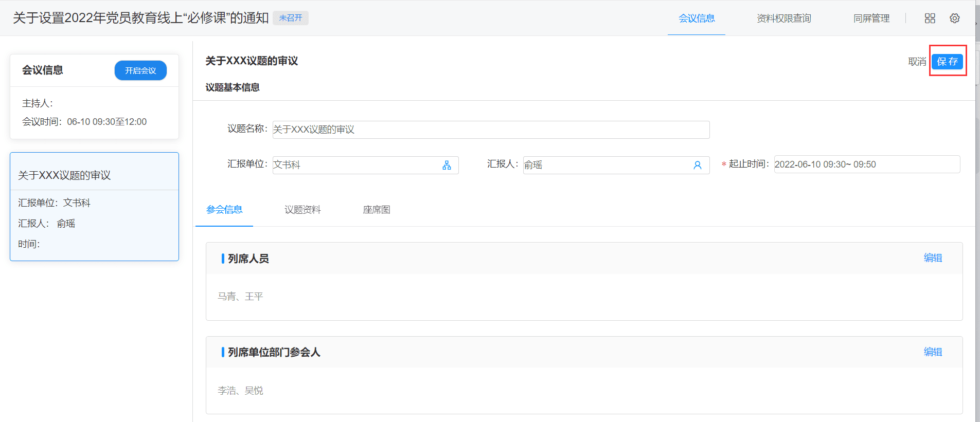Image resolution: width=980 pixels, height=422 pixels.
Task: Click the 取消 link
Action: (917, 62)
